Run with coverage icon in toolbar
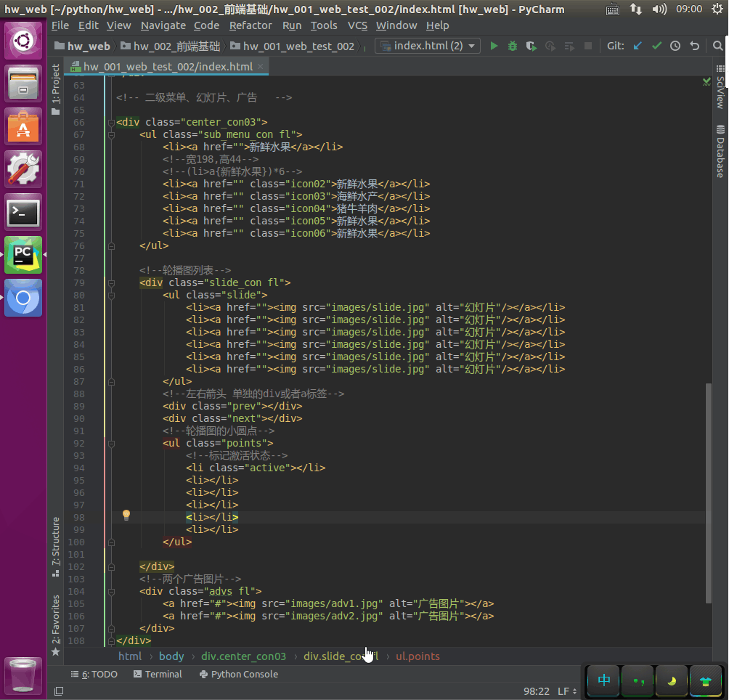 pyautogui.click(x=532, y=46)
